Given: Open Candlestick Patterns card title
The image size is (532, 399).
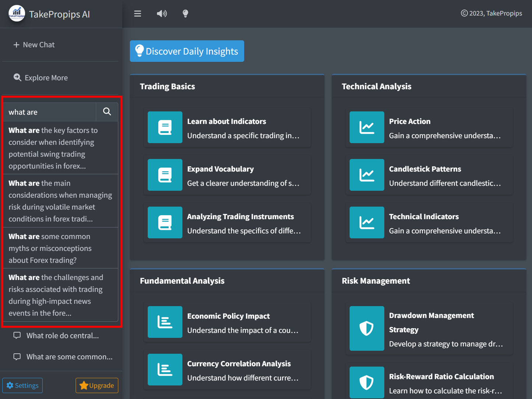Looking at the screenshot, I should pyautogui.click(x=425, y=169).
